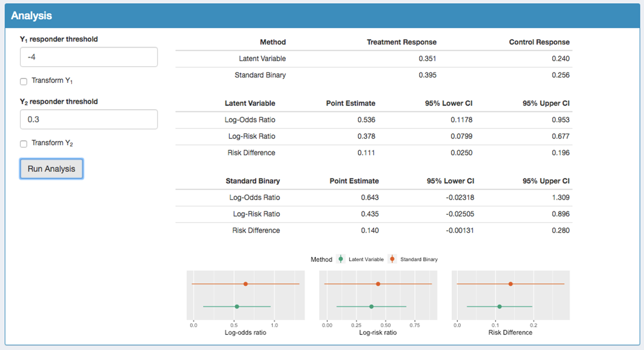The height and width of the screenshot is (350, 644).
Task: Select the 0.280 upper CI value
Action: click(561, 230)
